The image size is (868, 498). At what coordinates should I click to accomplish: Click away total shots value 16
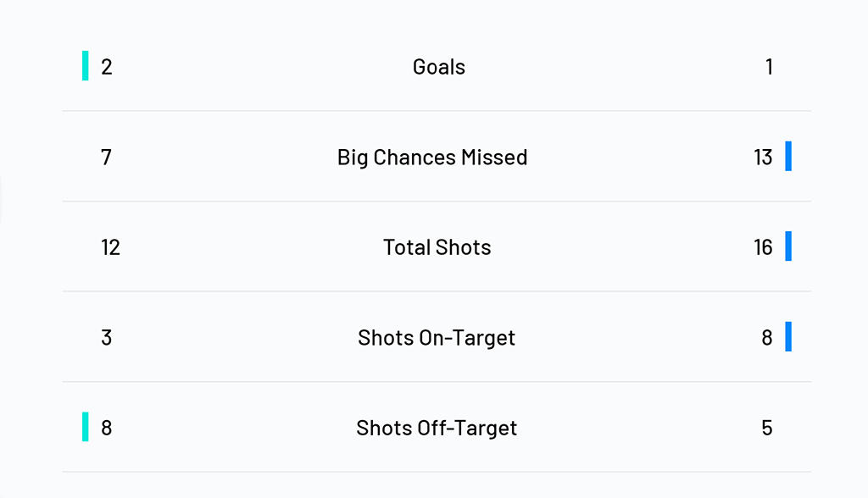pyautogui.click(x=763, y=247)
